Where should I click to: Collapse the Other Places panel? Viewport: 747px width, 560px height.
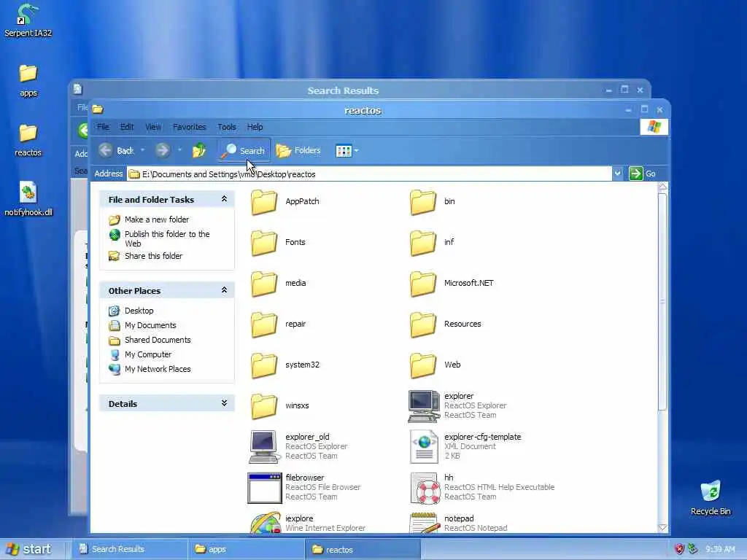click(224, 290)
